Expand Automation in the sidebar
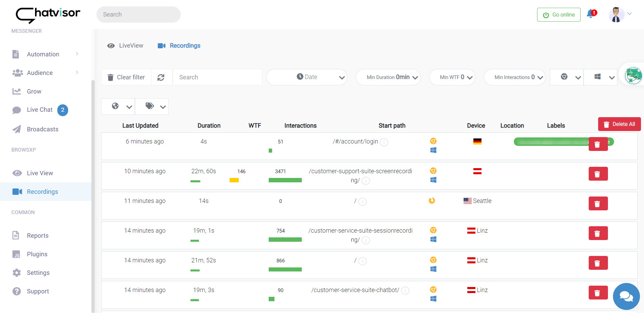Screen dimensions: 644x313 tap(46, 54)
